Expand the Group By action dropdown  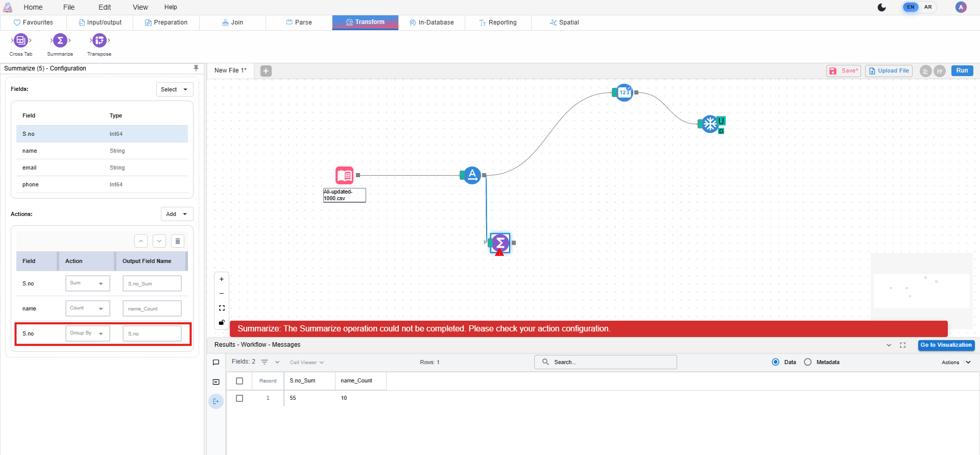(88, 333)
